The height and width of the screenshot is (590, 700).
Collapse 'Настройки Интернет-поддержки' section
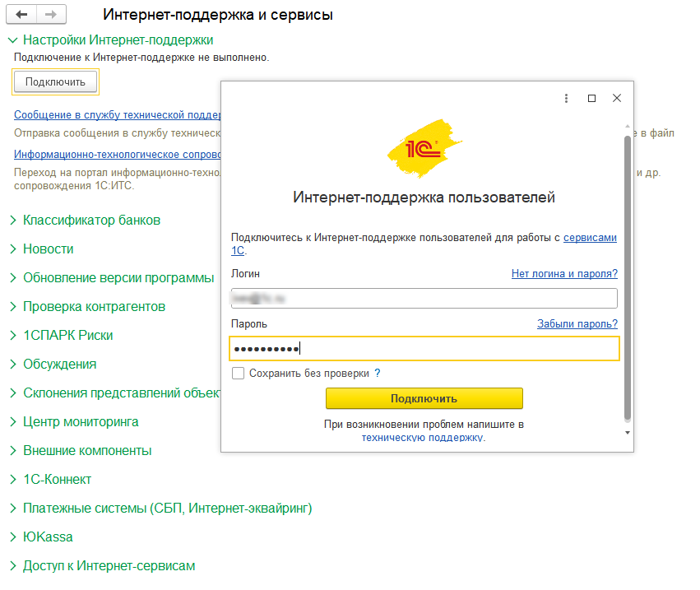pos(12,39)
